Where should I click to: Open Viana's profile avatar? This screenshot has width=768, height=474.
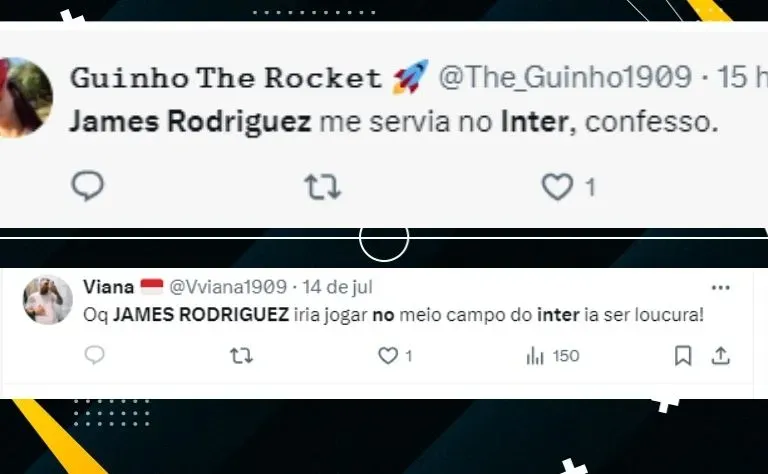click(48, 300)
